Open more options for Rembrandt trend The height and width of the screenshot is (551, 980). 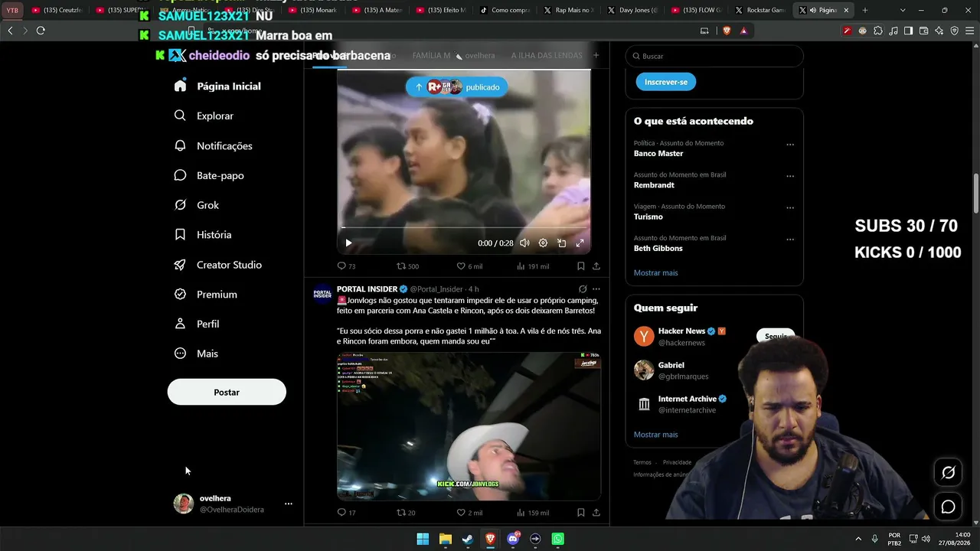790,176
